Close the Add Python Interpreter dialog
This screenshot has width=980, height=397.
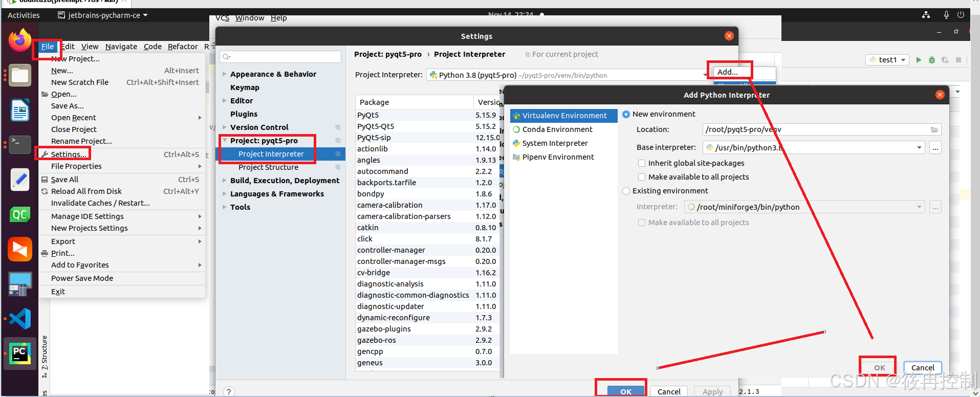940,95
